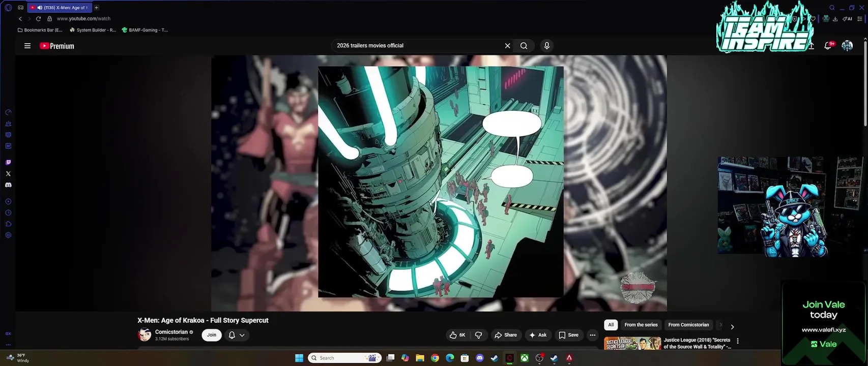868x366 pixels.
Task: Open the GX Cleaner sidebar tool
Action: 8,124
